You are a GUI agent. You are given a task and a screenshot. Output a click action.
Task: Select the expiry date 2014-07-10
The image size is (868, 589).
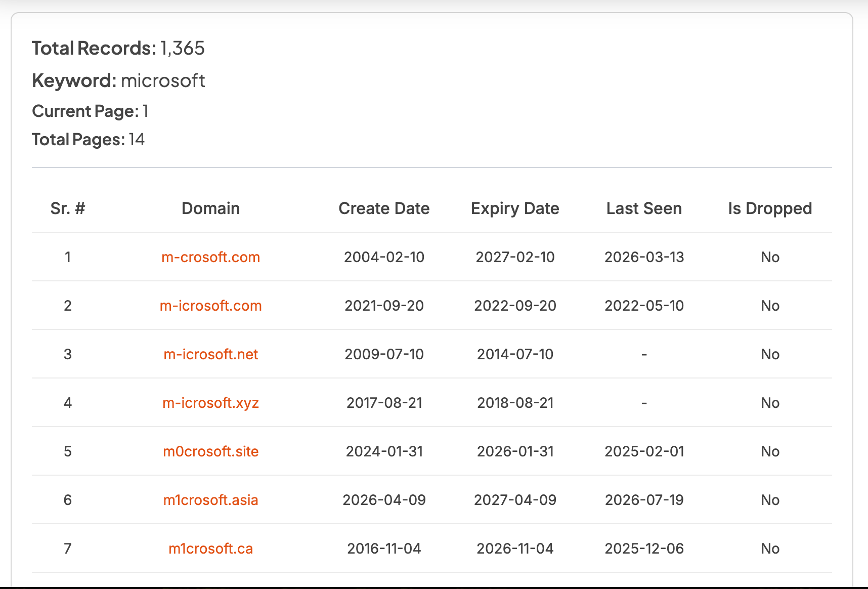point(515,354)
